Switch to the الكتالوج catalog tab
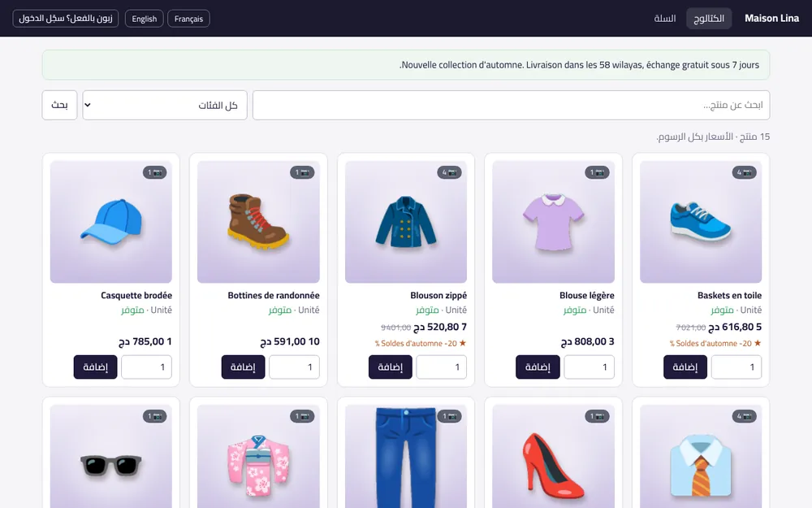 (708, 19)
